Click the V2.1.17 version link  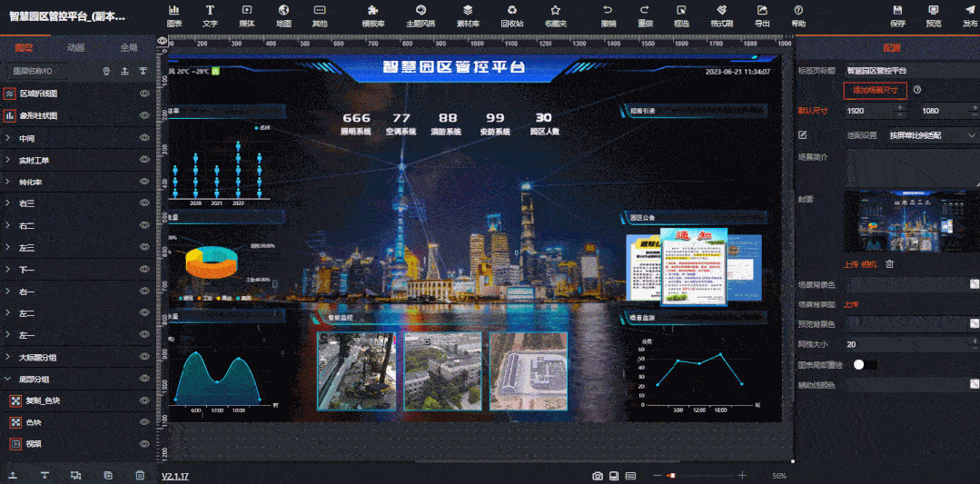click(175, 476)
